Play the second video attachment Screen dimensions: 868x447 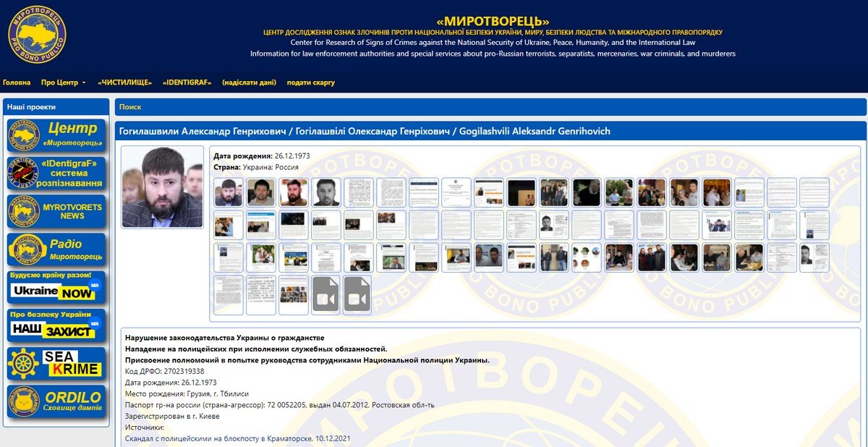pos(357,295)
